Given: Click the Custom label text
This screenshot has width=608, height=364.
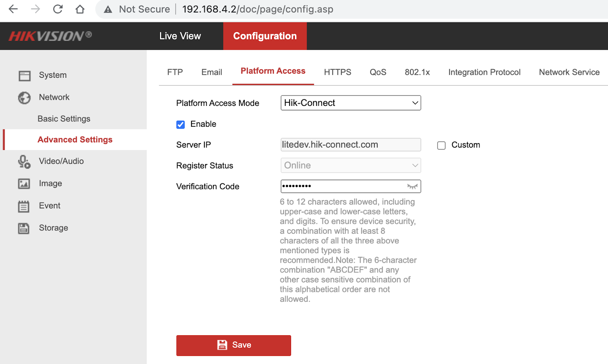Looking at the screenshot, I should [466, 145].
